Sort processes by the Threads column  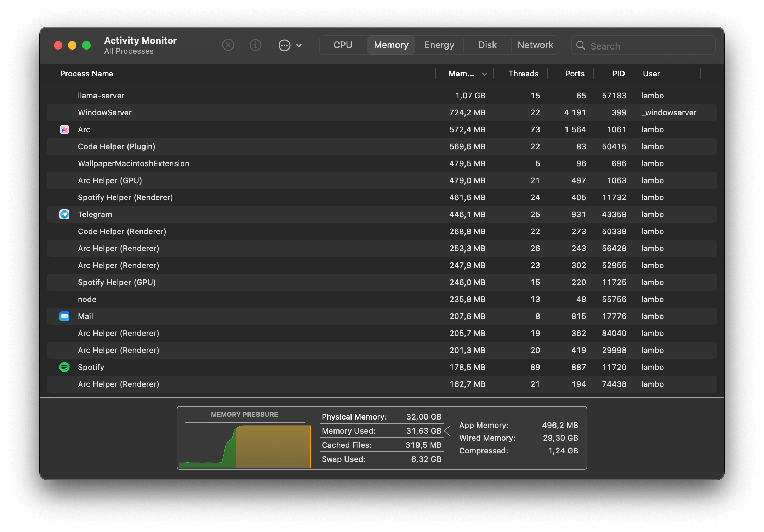pyautogui.click(x=523, y=74)
